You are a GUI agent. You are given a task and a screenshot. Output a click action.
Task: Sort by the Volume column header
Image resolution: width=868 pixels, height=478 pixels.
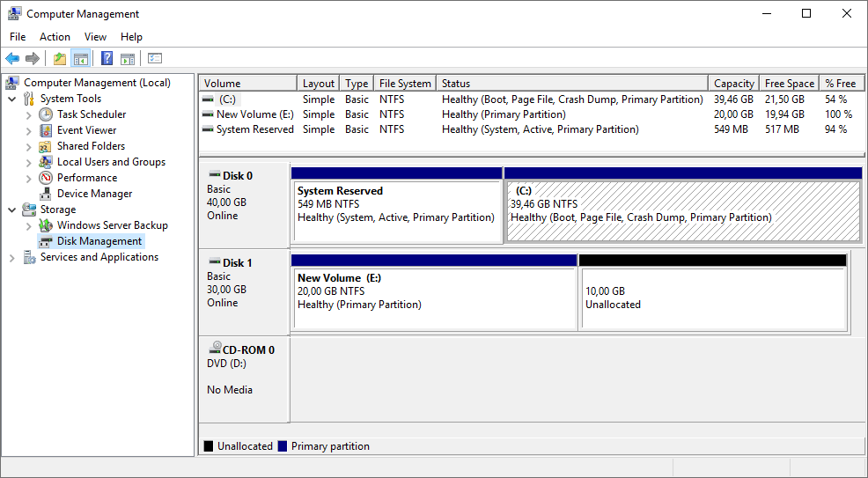(248, 84)
